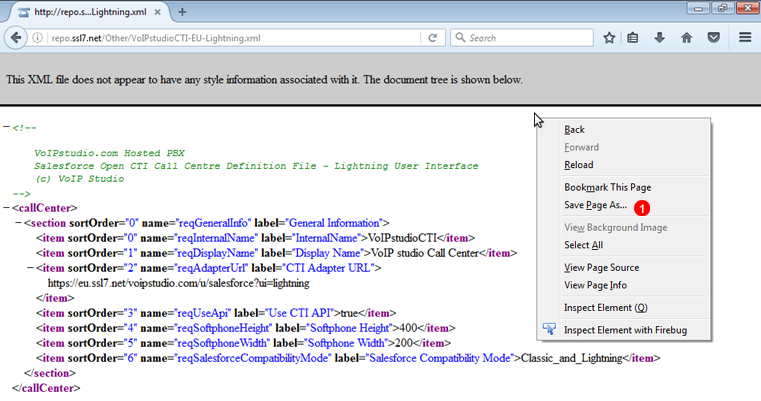Image resolution: width=761 pixels, height=401 pixels.
Task: Choose Bookmark This Page
Action: pos(608,187)
